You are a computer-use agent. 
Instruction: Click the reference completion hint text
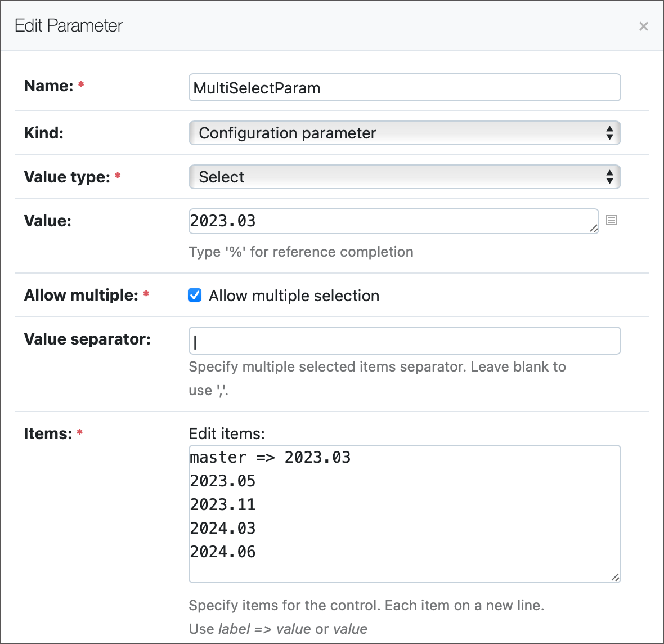[x=300, y=252]
